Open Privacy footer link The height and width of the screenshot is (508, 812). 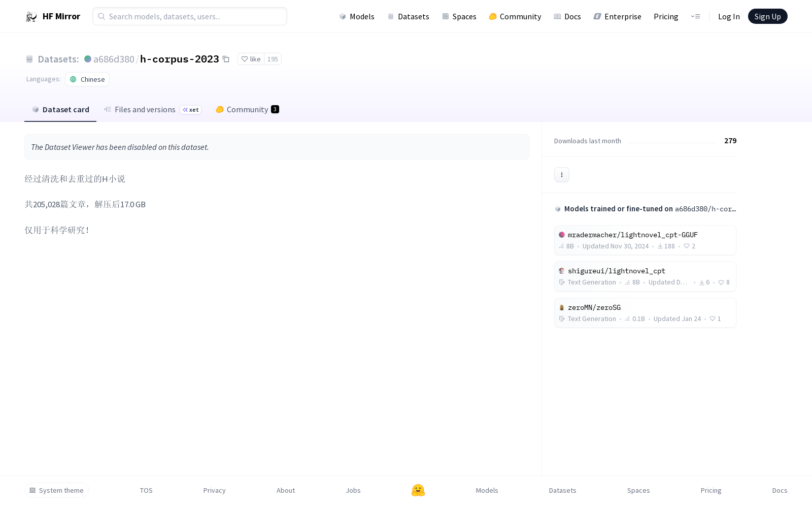(x=214, y=490)
